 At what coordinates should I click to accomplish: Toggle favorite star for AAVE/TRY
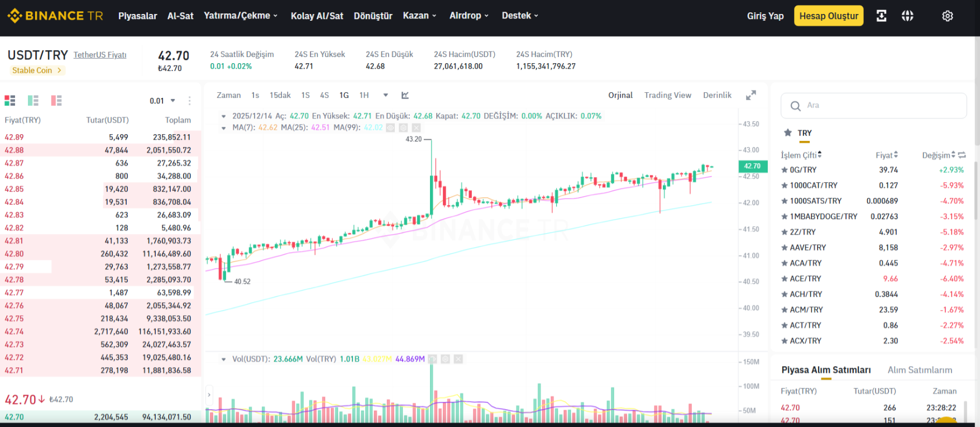tap(785, 248)
